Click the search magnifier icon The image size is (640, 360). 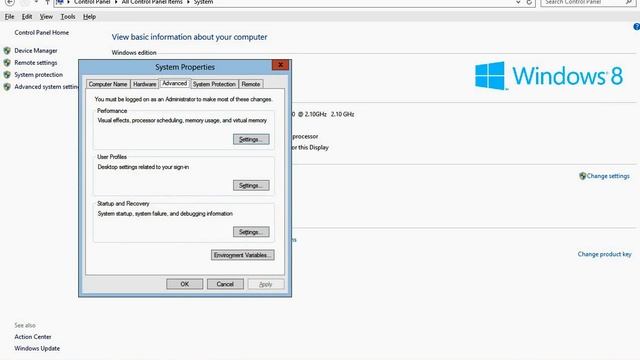point(629,2)
